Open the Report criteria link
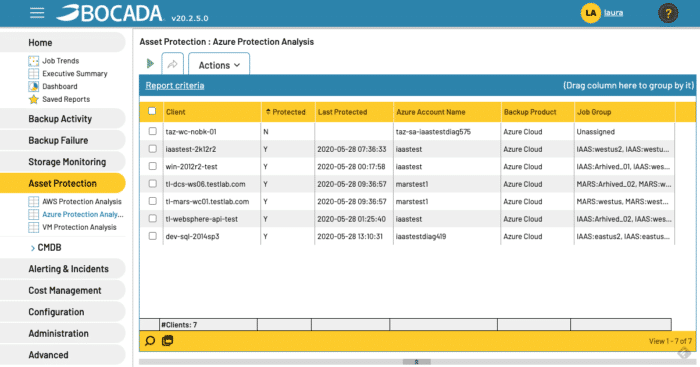The height and width of the screenshot is (367, 700). tap(175, 85)
